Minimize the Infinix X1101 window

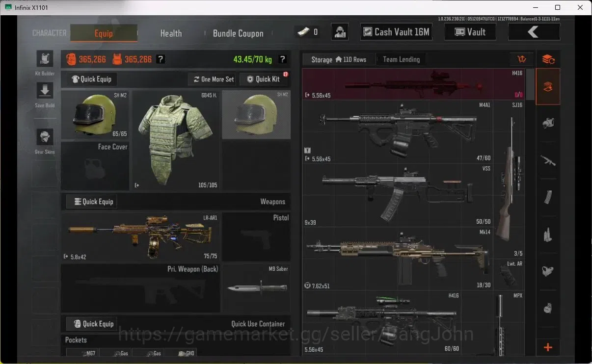click(x=535, y=7)
